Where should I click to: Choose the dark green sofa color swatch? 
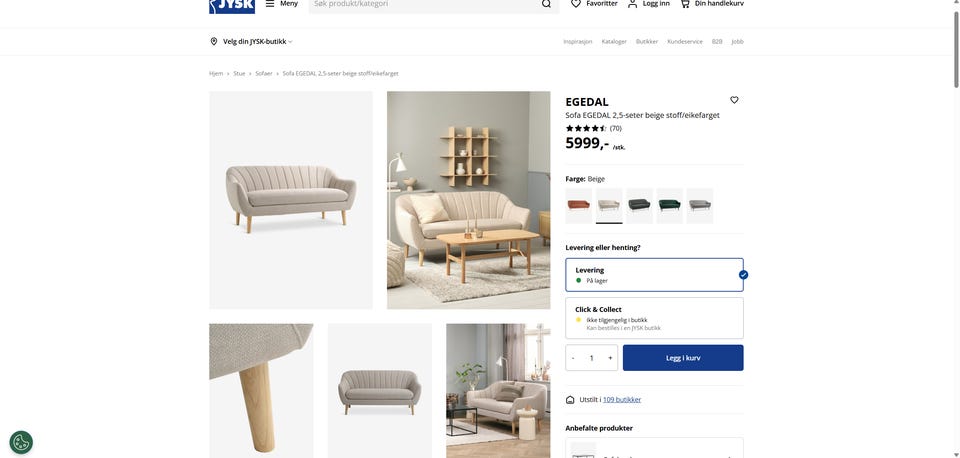pos(669,206)
